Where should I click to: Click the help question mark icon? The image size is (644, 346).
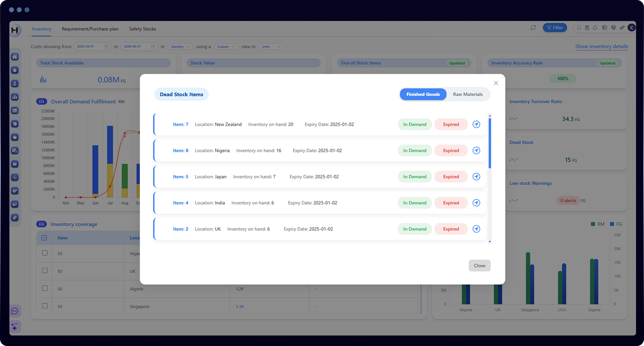pyautogui.click(x=613, y=28)
